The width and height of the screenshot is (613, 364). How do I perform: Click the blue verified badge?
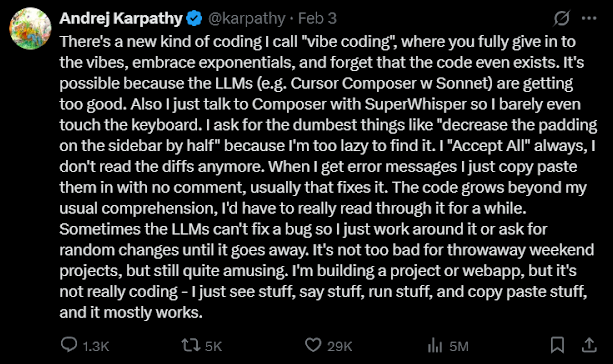coord(194,18)
